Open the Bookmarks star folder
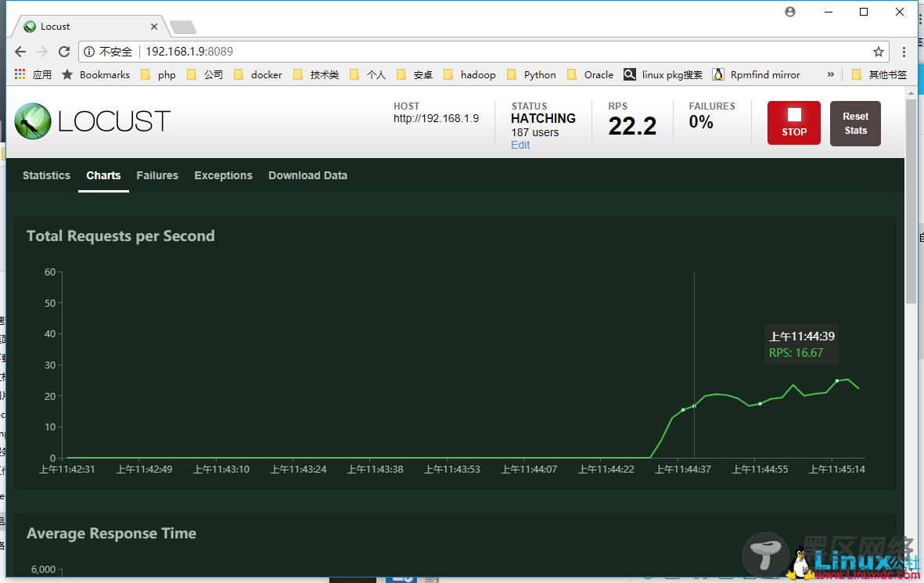The image size is (924, 583). (x=96, y=74)
